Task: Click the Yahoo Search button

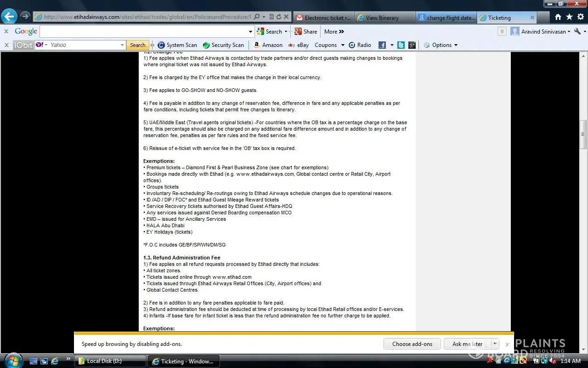Action: 137,45
